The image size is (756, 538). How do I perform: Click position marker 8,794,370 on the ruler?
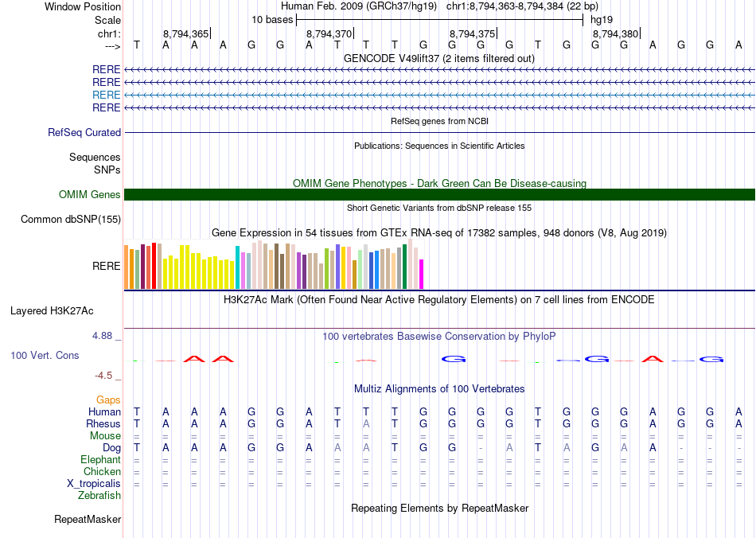(x=329, y=34)
